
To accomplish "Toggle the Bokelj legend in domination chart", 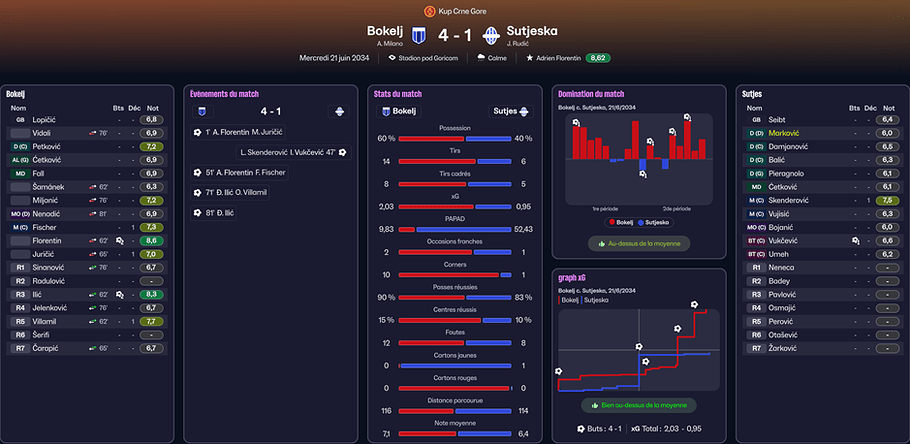I will click(620, 222).
